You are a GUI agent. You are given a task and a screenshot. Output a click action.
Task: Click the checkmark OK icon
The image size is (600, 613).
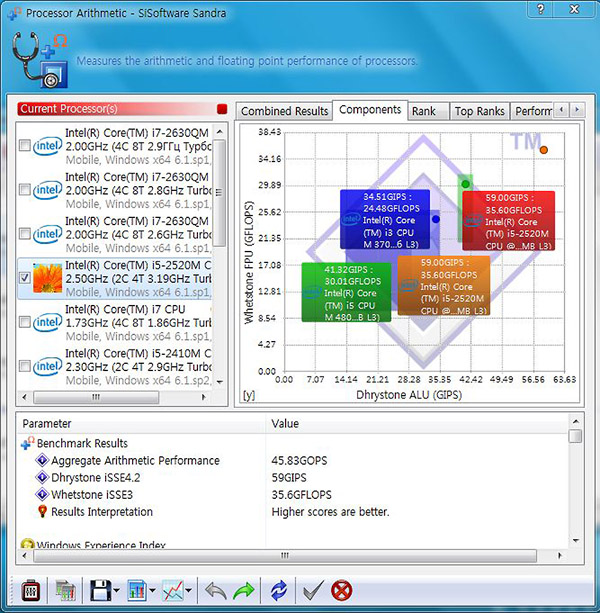(x=313, y=590)
